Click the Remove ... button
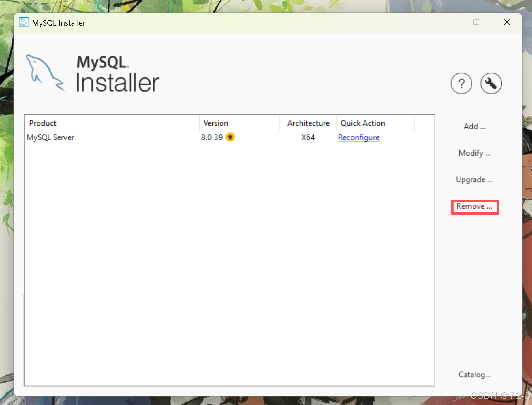532x405 pixels. pyautogui.click(x=475, y=207)
